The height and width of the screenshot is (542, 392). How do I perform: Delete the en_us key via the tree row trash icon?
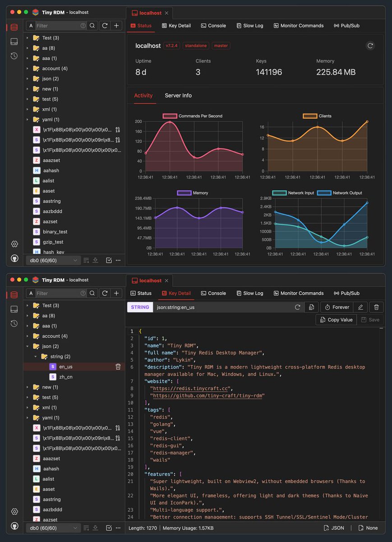(118, 367)
